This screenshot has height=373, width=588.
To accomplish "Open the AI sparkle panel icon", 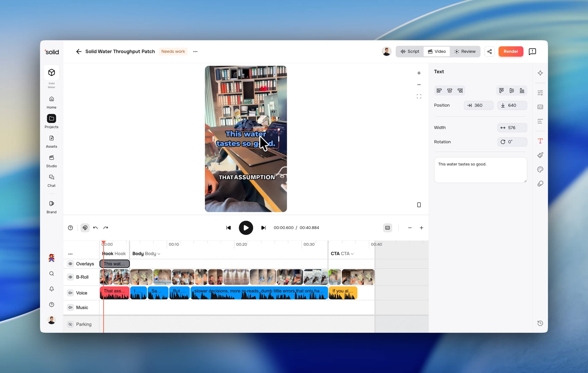I will 540,73.
